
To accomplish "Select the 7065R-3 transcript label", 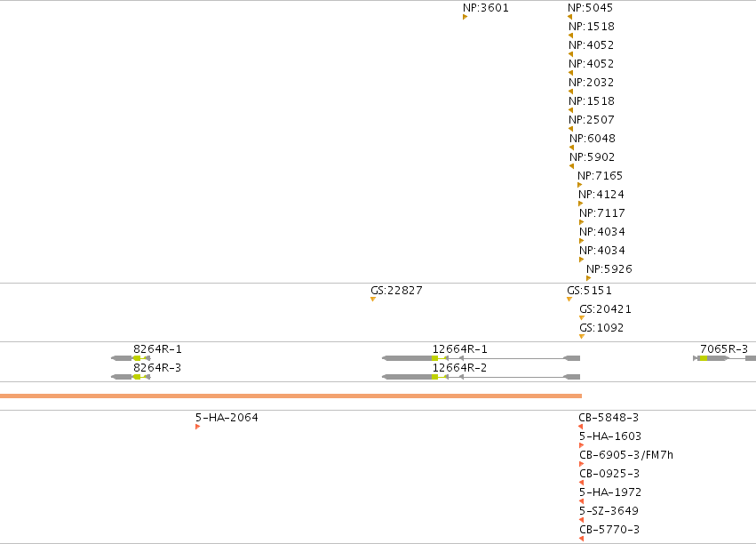I will tap(724, 348).
